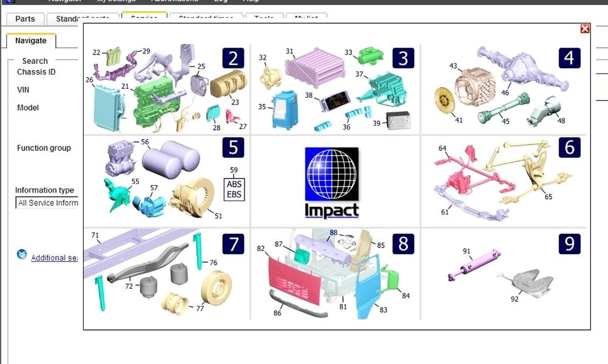Click the green engine block part 21
Viewport: 608px width, 364px height.
coord(157,103)
